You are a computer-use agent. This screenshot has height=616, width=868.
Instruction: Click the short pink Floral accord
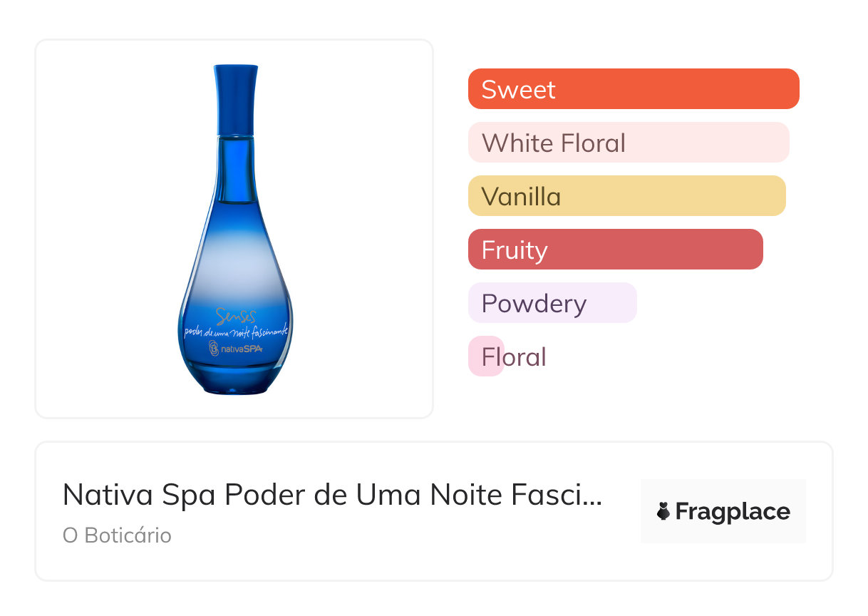click(x=486, y=356)
